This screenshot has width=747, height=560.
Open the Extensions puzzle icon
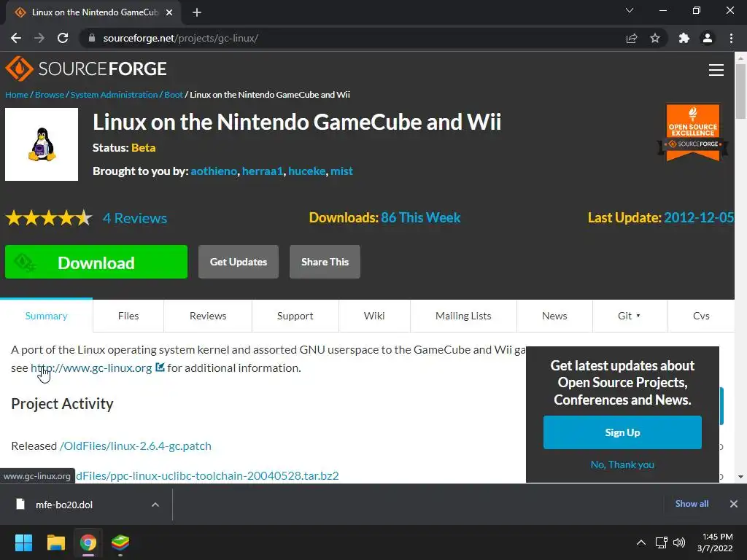tap(684, 38)
